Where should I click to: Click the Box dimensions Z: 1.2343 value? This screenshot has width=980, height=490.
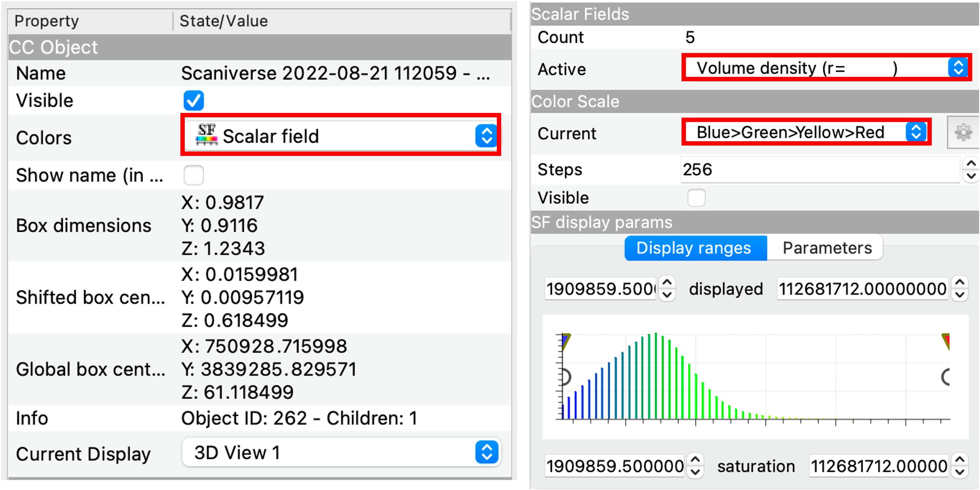coord(223,248)
